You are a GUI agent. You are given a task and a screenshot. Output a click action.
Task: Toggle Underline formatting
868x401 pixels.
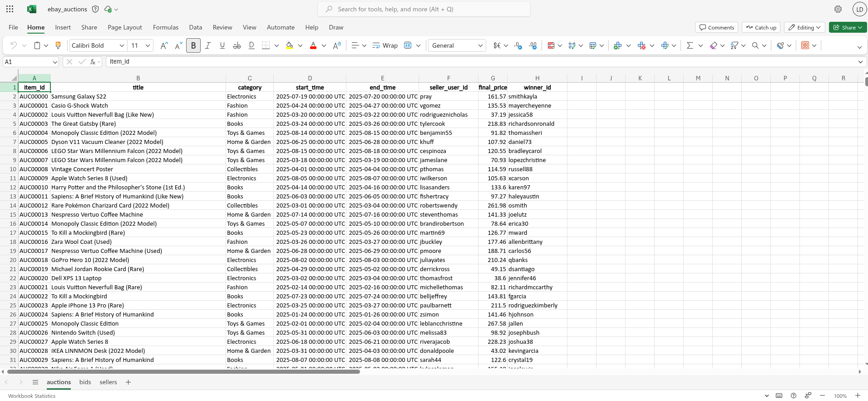tap(222, 45)
